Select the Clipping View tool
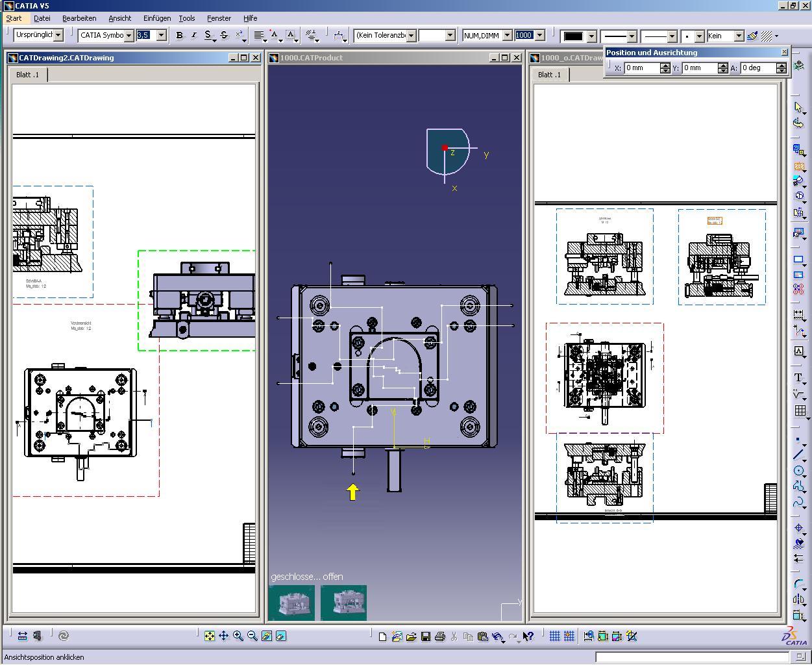Screen dimensions: 812x665 (799, 195)
